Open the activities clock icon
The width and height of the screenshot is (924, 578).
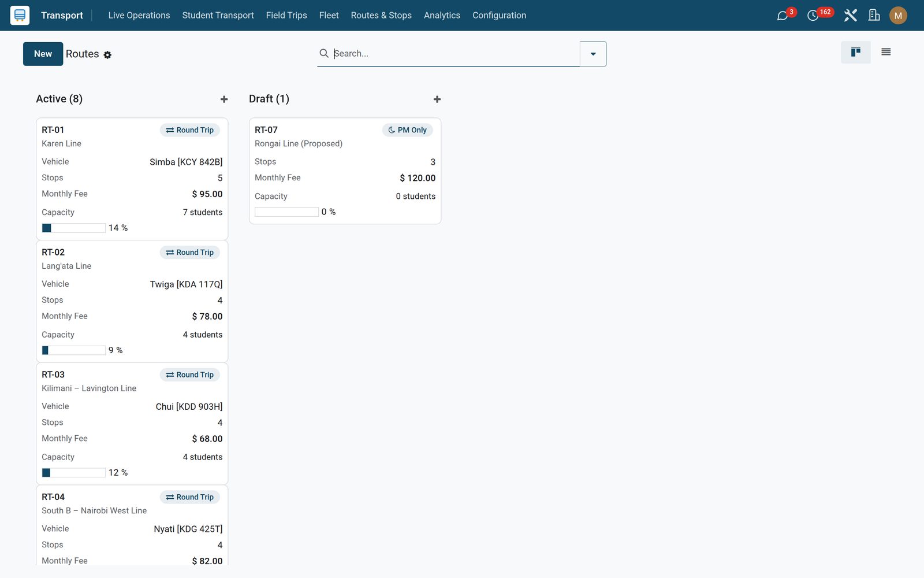pyautogui.click(x=813, y=16)
